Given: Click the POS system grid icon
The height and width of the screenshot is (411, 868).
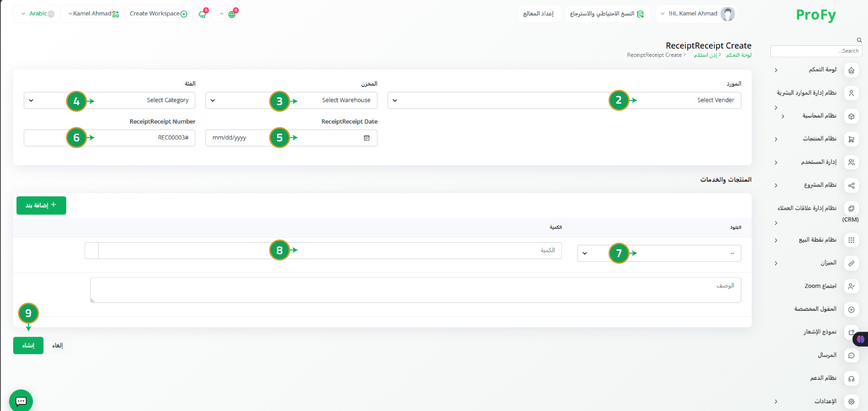Looking at the screenshot, I should point(851,240).
